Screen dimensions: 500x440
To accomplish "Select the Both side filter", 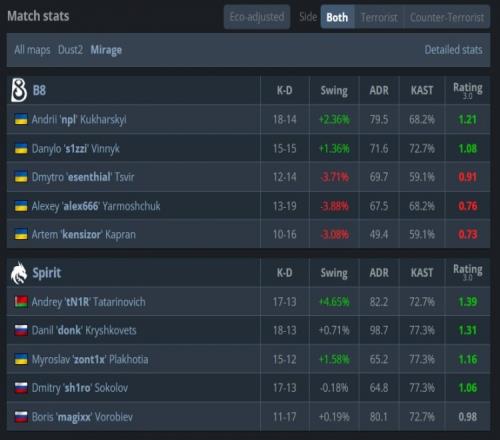I will tap(337, 17).
